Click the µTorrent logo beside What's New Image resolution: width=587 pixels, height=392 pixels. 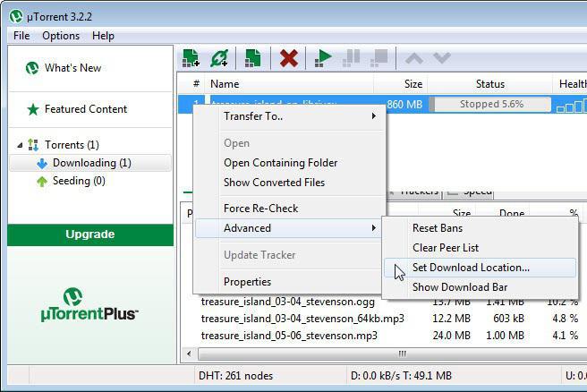coord(32,68)
